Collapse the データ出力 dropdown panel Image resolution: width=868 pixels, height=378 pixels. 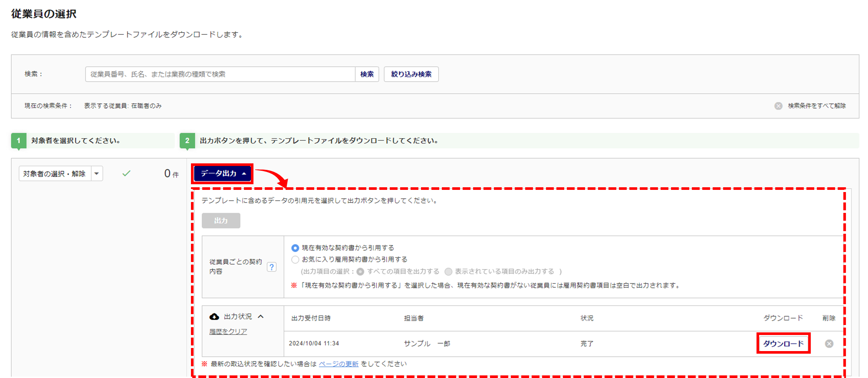point(223,174)
